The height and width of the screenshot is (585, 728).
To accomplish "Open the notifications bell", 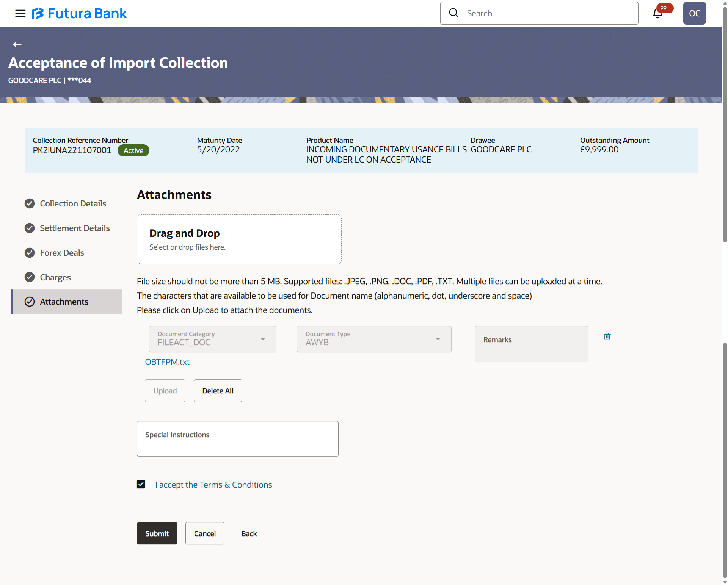I will [658, 14].
